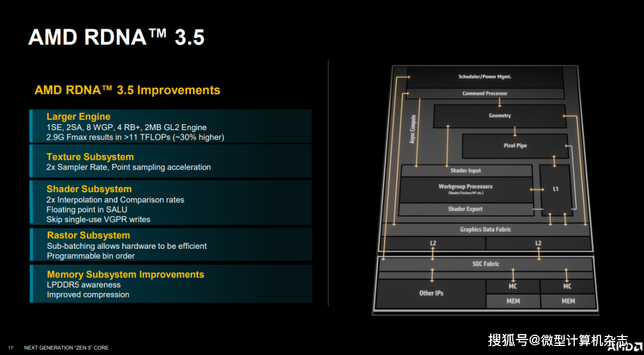Screen dimensions: 644x355
Task: Click the Sub-batching allows hardware line
Action: [x=126, y=246]
